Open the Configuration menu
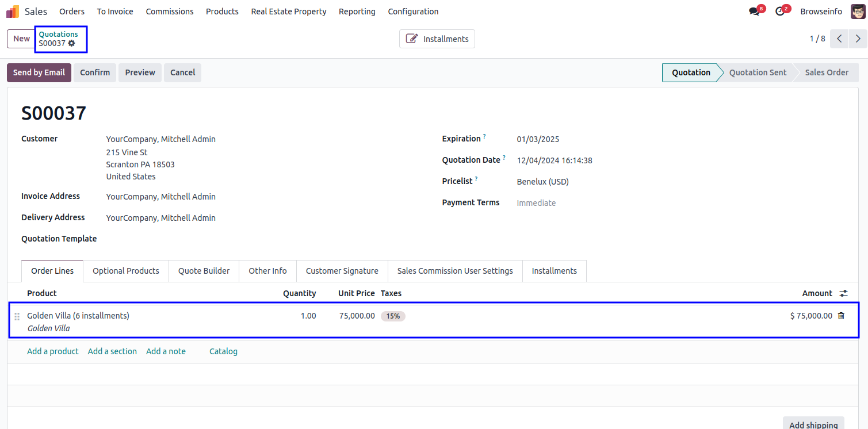 coord(413,12)
